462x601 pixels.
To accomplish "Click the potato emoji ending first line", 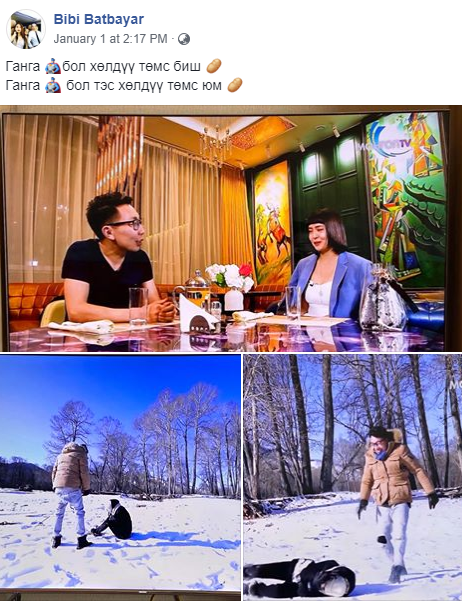I will pyautogui.click(x=214, y=66).
